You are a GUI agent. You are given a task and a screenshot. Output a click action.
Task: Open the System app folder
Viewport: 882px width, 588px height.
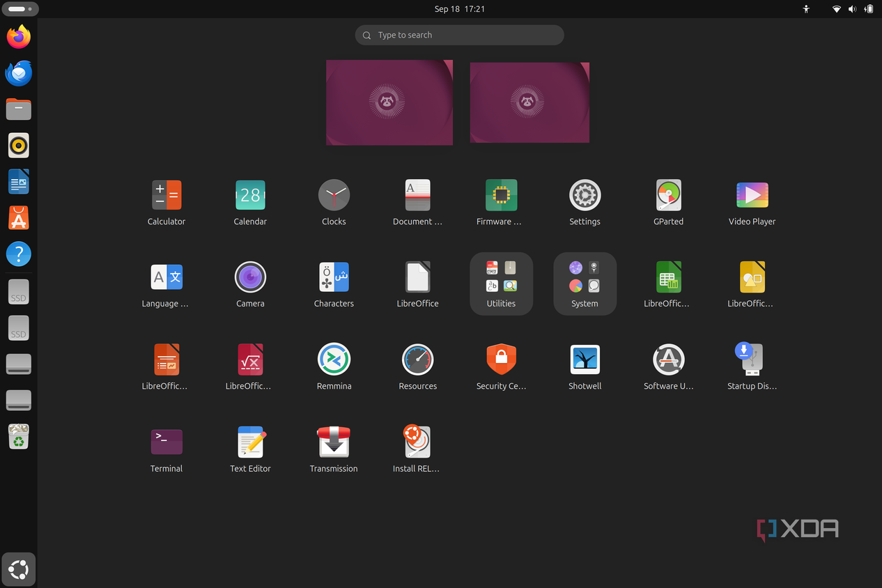tap(585, 284)
